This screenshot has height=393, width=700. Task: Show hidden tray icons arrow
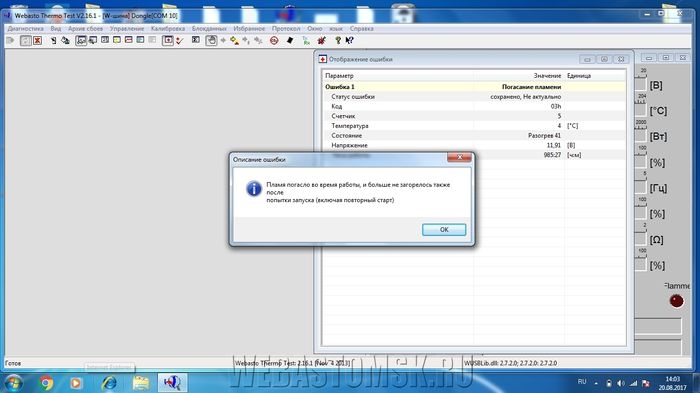596,383
